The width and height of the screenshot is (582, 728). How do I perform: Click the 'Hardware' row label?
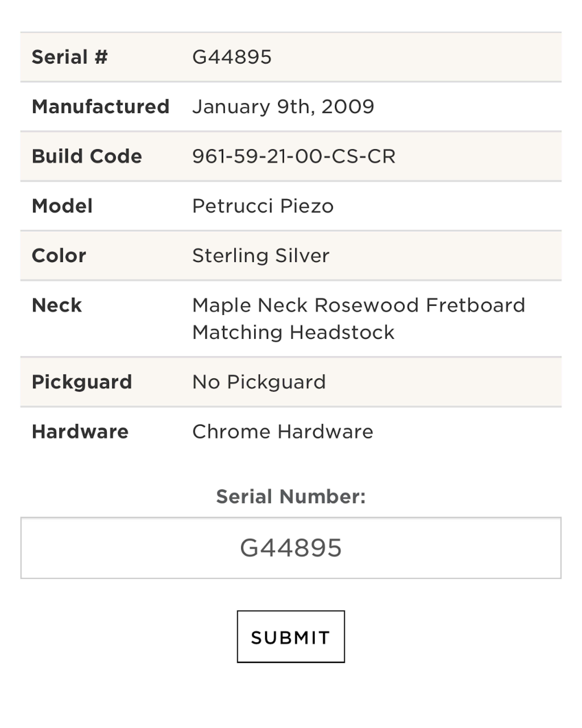coord(80,431)
